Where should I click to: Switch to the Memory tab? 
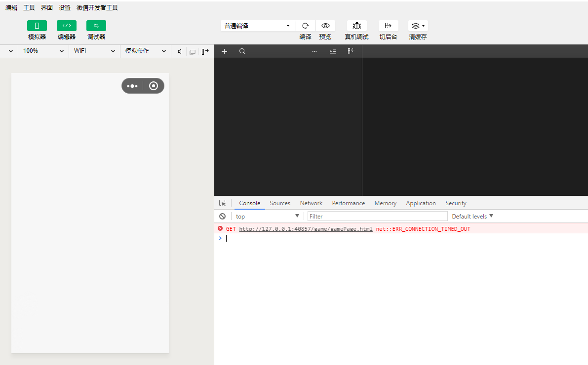tap(385, 203)
